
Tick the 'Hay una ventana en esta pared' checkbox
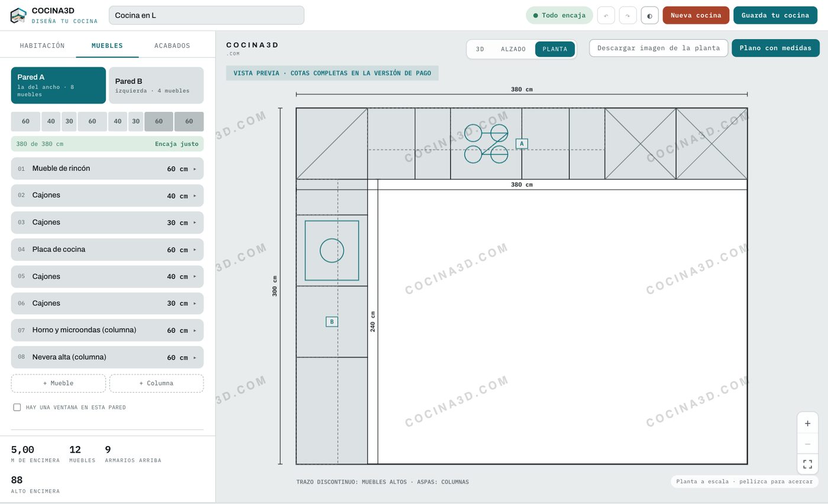click(17, 408)
